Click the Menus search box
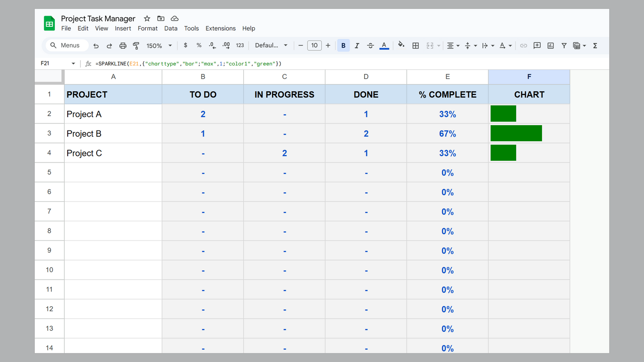The width and height of the screenshot is (644, 362). point(67,45)
